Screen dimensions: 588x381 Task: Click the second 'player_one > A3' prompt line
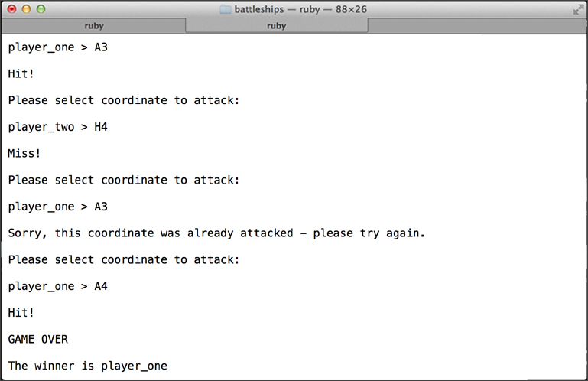point(58,207)
